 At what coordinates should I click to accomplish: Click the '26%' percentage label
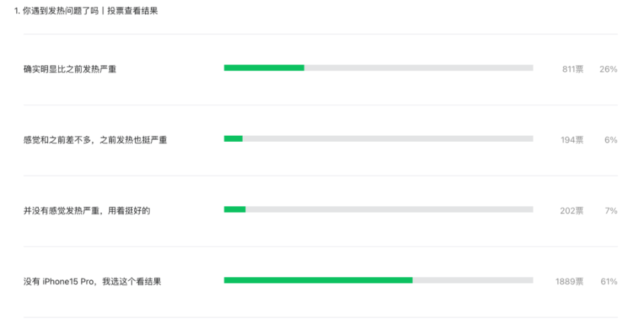click(x=608, y=69)
